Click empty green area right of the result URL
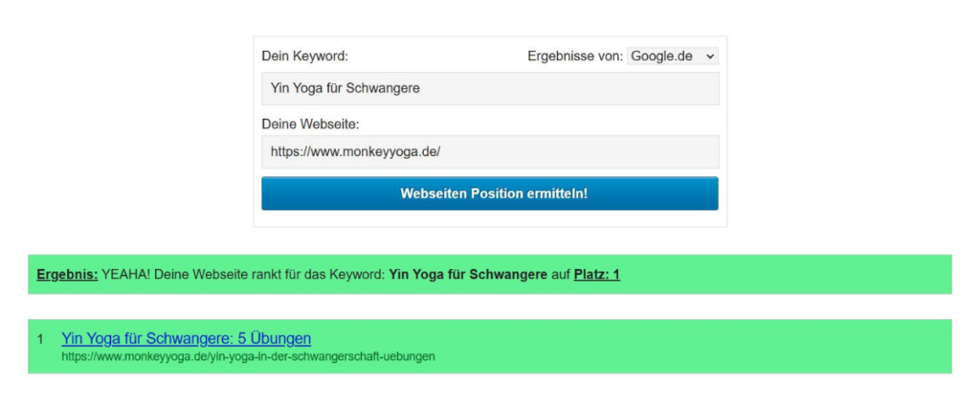This screenshot has height=409, width=980. point(687,356)
